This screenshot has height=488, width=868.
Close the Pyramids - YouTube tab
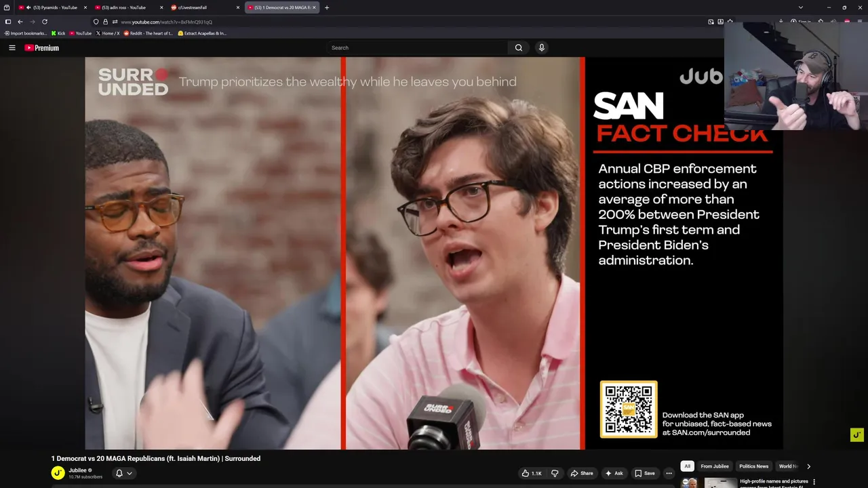(85, 7)
